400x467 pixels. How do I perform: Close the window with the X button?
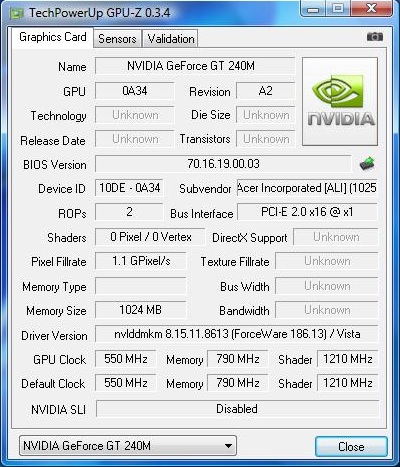pyautogui.click(x=371, y=8)
